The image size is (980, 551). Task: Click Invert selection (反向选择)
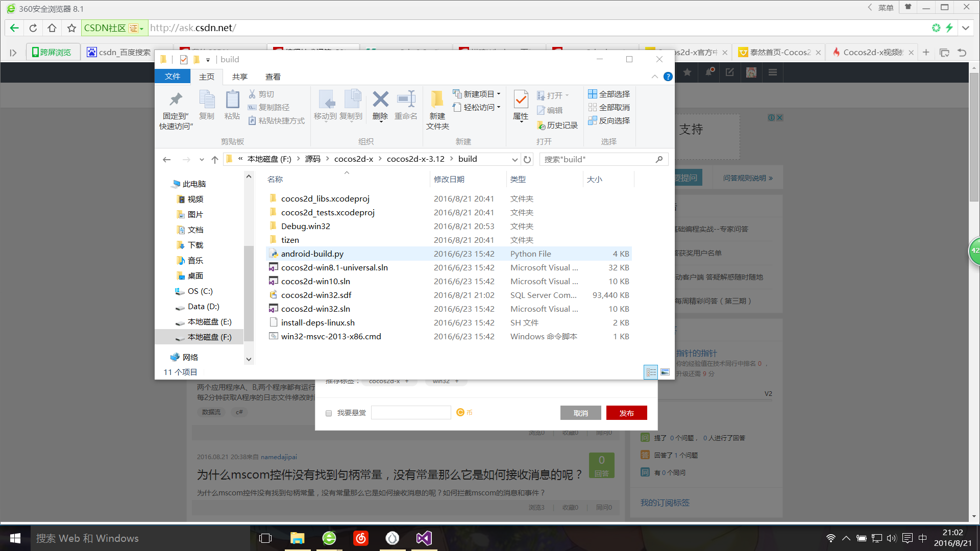coord(609,120)
